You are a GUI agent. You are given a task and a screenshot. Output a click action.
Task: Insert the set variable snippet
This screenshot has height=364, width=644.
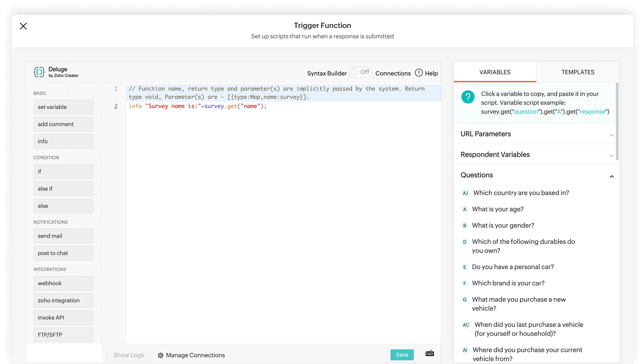pyautogui.click(x=63, y=107)
